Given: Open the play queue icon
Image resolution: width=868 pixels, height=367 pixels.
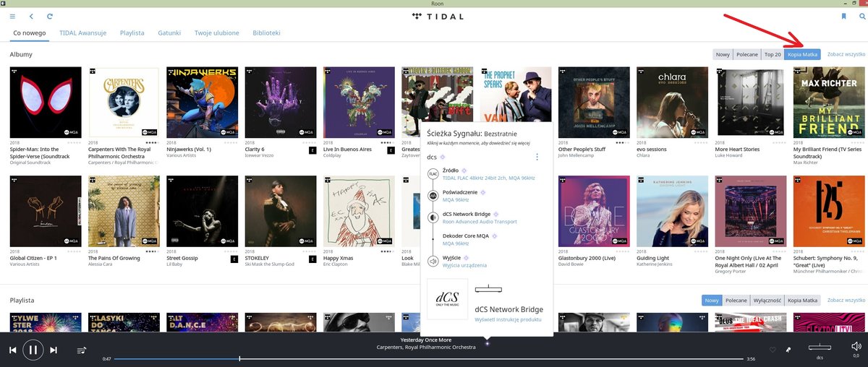Looking at the screenshot, I should [x=82, y=350].
